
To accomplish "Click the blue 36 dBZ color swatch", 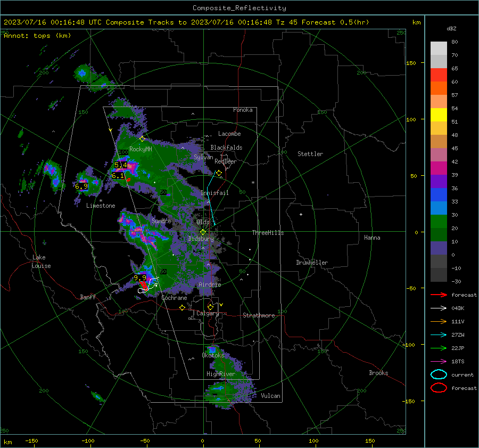I will tap(439, 195).
